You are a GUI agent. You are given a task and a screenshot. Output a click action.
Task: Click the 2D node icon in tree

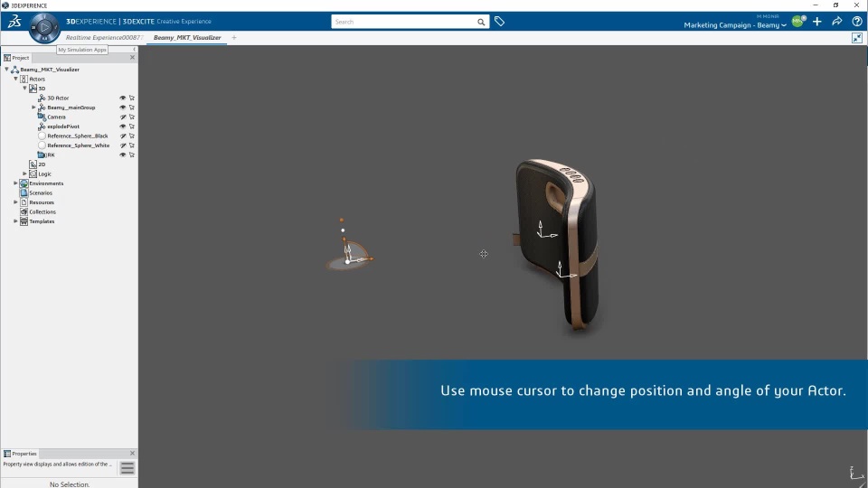[33, 164]
